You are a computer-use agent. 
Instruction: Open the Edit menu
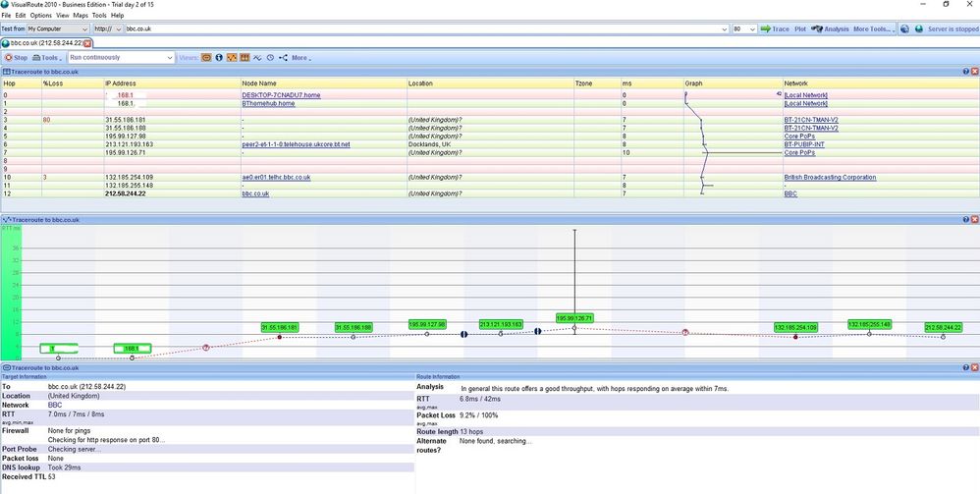21,15
